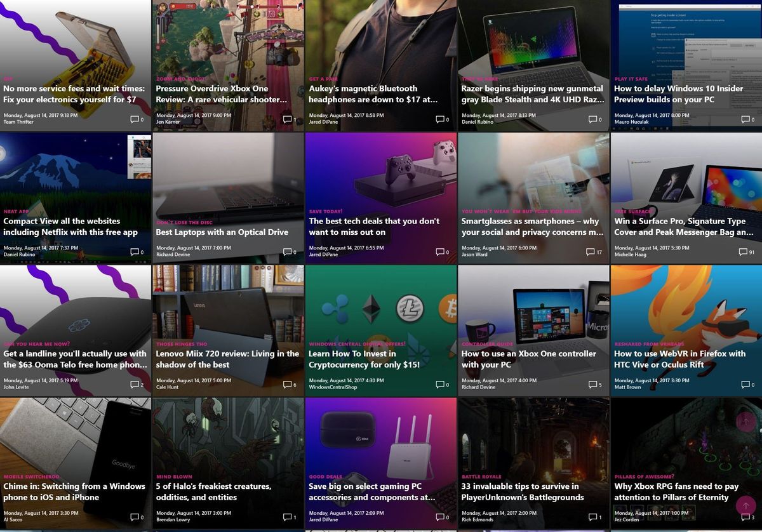The height and width of the screenshot is (532, 762).
Task: Open comments on the Pillars of Eternity article
Action: (744, 517)
